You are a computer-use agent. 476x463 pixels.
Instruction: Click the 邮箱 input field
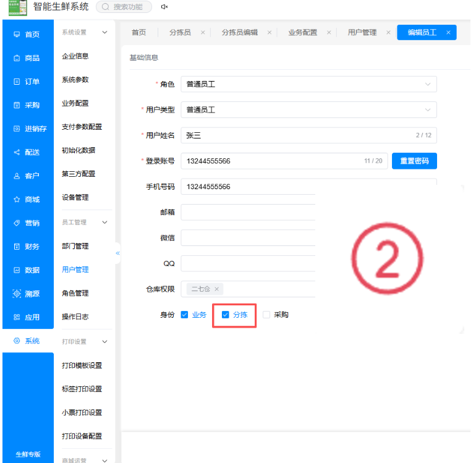[x=248, y=212]
